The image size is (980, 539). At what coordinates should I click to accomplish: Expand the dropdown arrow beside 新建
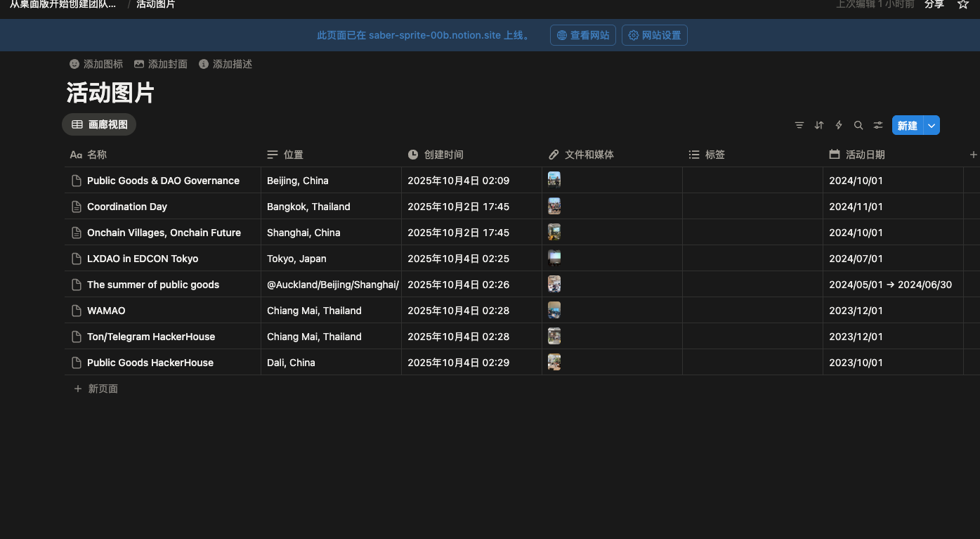coord(932,126)
